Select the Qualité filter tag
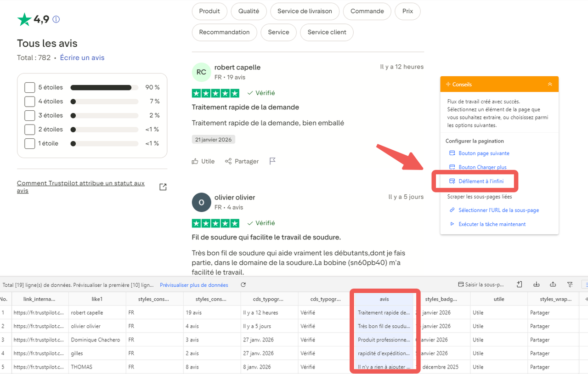This screenshot has width=588, height=374. pyautogui.click(x=249, y=11)
